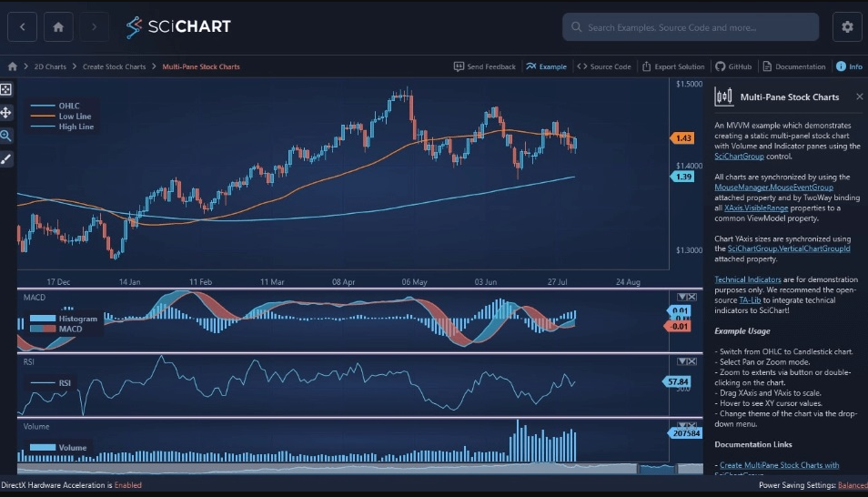The width and height of the screenshot is (868, 497).
Task: Click the Send Feedback chat icon
Action: [459, 66]
